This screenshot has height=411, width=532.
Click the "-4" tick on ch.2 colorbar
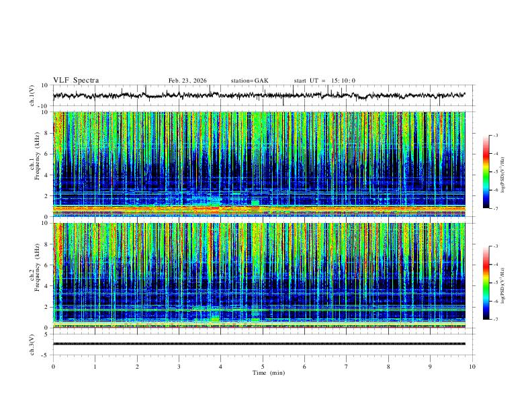(x=495, y=265)
